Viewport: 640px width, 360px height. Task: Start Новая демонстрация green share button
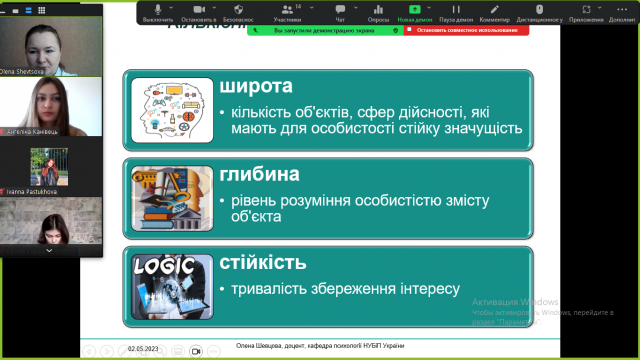pos(415,13)
